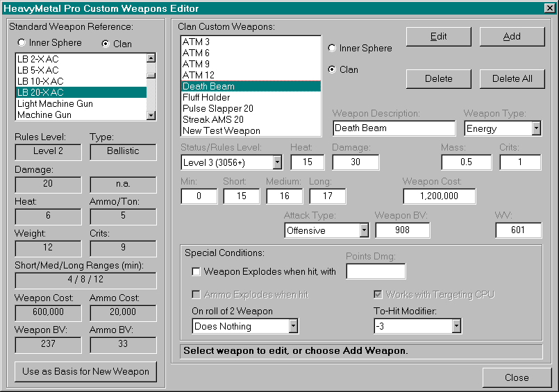Click the custom weapon Crits field
This screenshot has height=392, width=559.
pos(520,162)
